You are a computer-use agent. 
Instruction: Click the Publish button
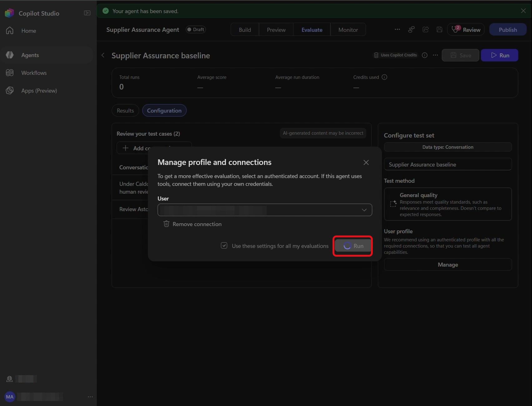click(508, 30)
